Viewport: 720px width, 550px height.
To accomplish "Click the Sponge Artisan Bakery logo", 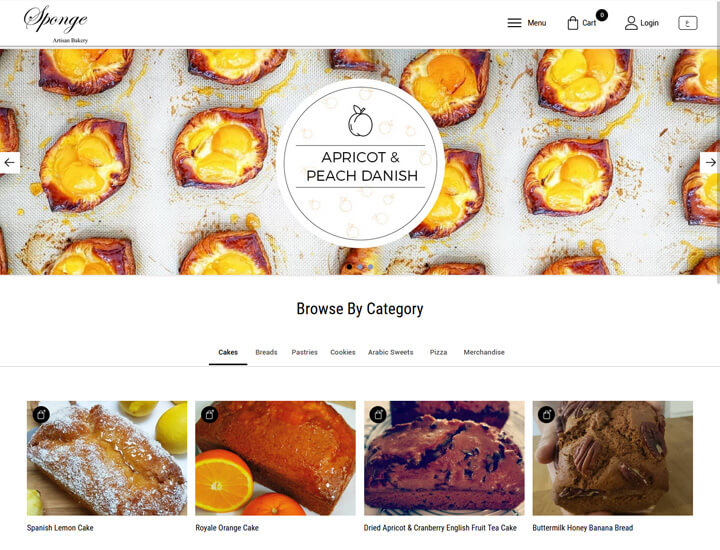I will 56,24.
